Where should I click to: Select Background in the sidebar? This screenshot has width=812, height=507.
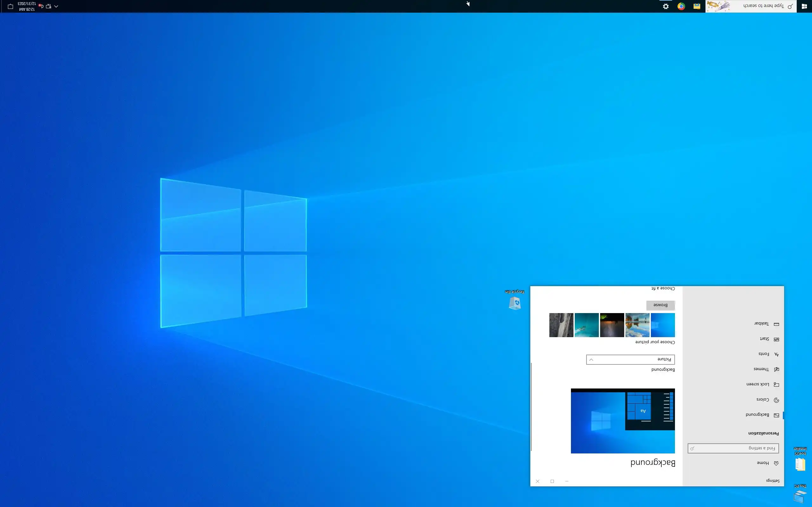point(757,415)
